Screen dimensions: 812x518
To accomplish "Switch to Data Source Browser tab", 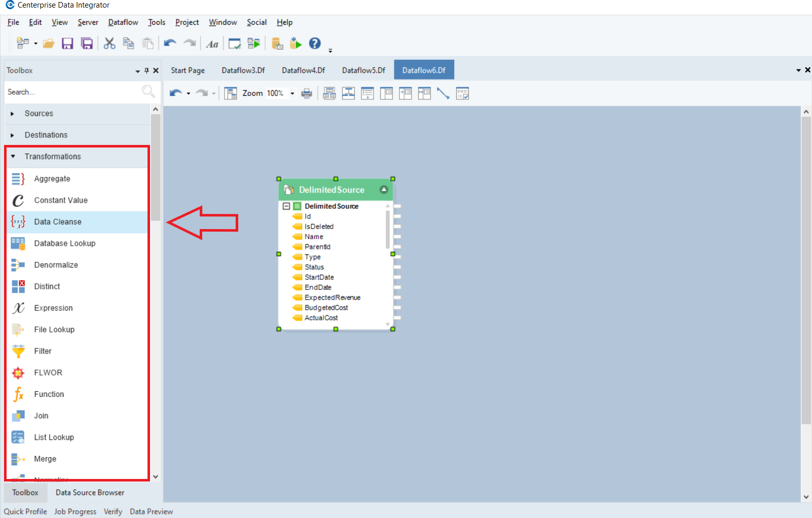I will 90,493.
